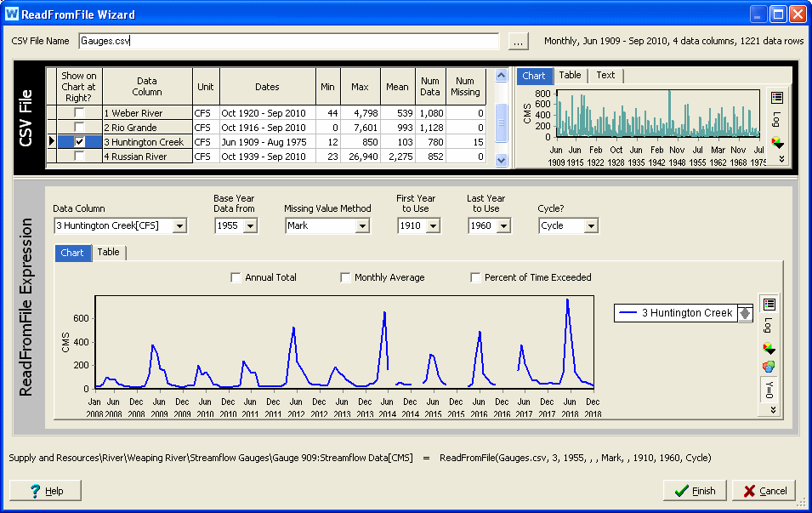Click the 'Num Missing' column header
Screen dimensions: 812x513
click(x=465, y=87)
